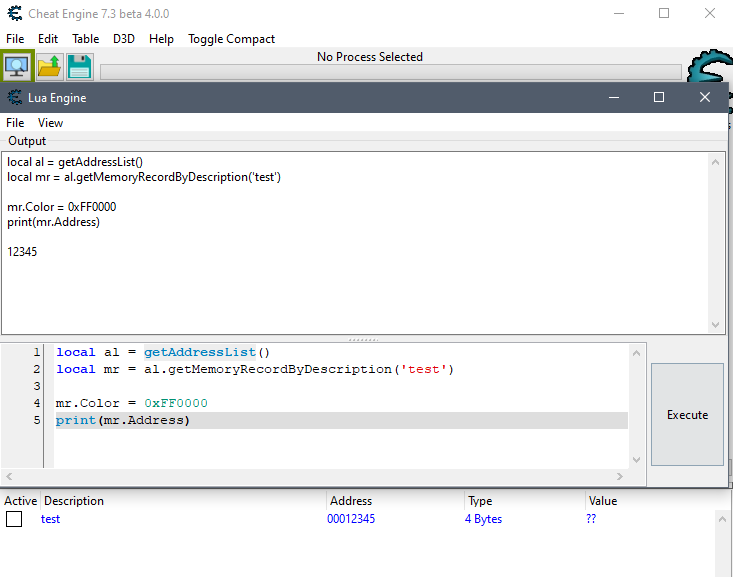Click script line 1 getAddressList code
Image resolution: width=733 pixels, height=577 pixels.
coord(163,352)
